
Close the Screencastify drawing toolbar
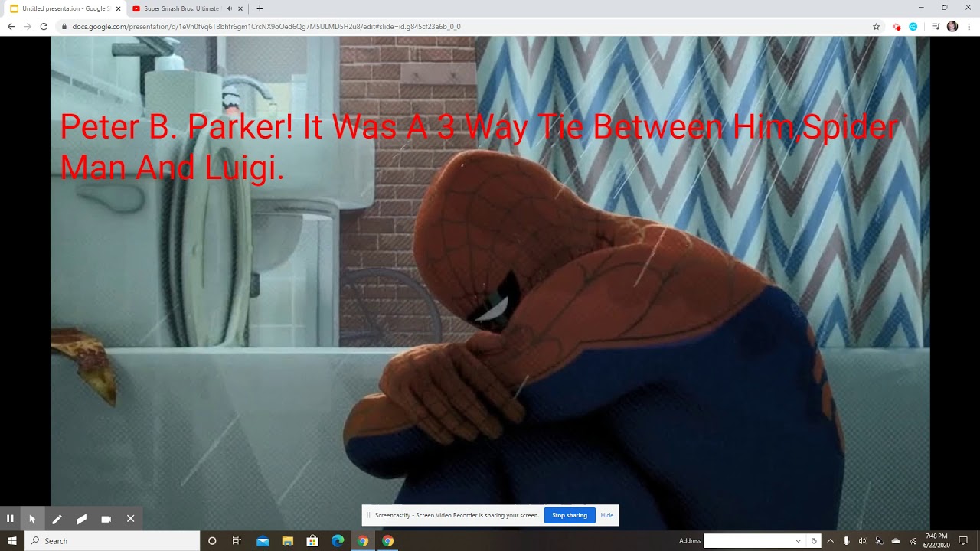(130, 519)
